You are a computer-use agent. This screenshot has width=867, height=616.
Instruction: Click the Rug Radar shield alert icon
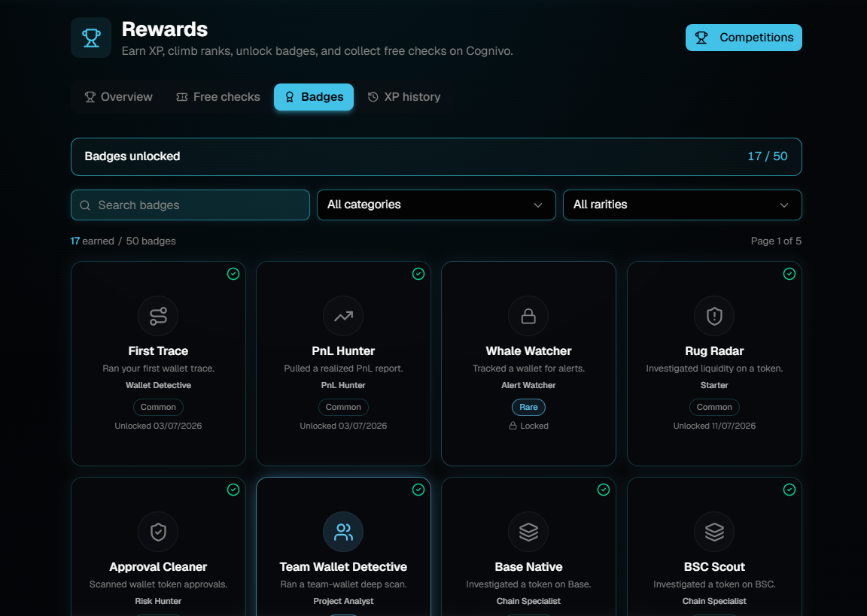714,316
